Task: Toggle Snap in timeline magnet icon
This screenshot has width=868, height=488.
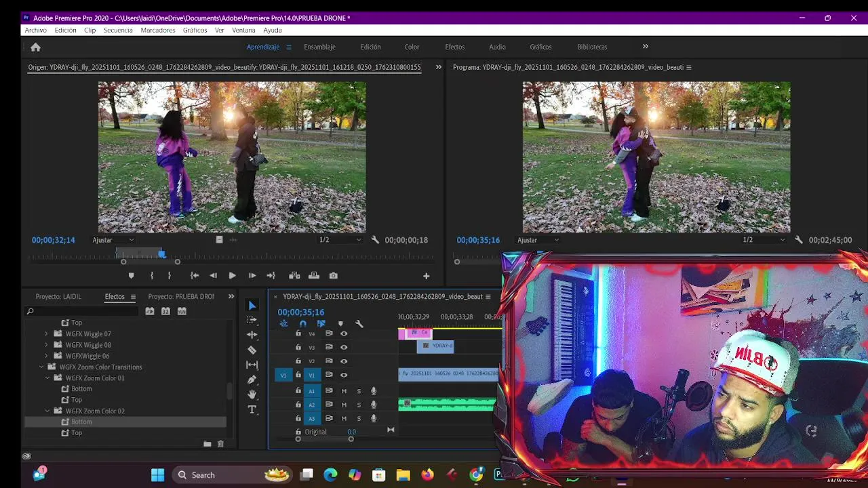Action: tap(302, 324)
